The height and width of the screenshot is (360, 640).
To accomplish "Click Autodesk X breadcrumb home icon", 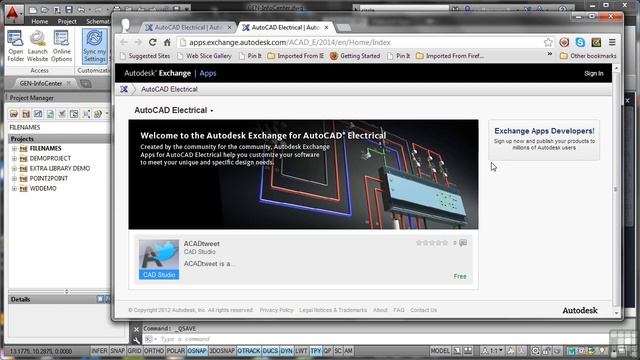I will (124, 89).
